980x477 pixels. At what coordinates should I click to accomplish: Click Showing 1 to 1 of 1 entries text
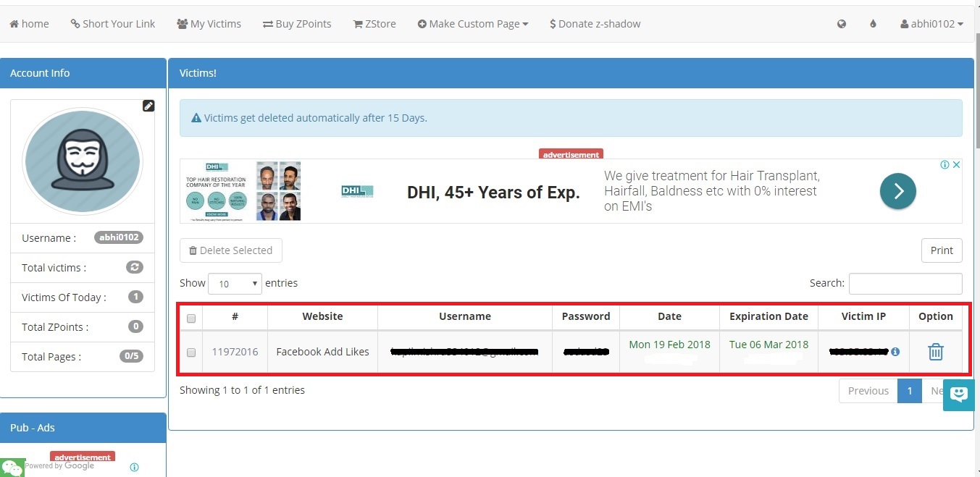click(242, 390)
